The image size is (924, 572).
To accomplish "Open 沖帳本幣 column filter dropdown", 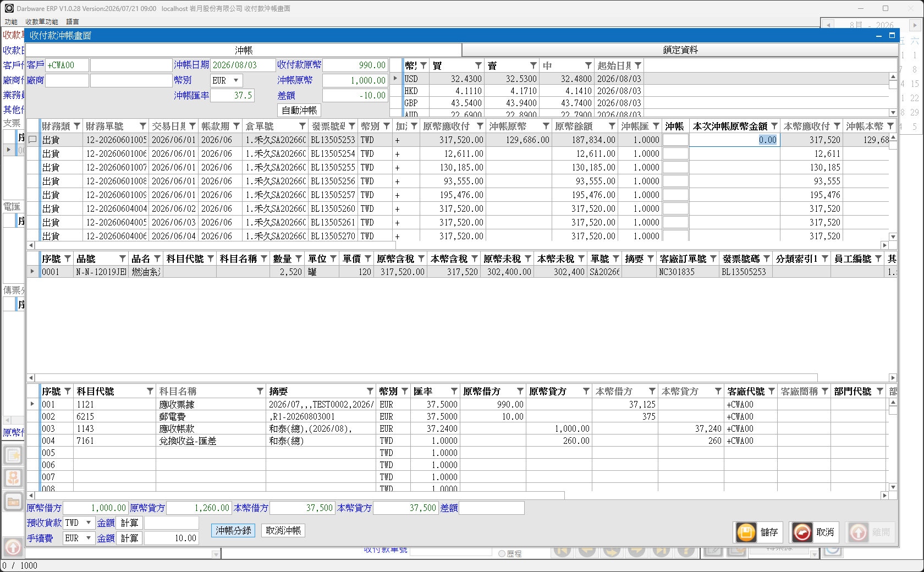I will pyautogui.click(x=890, y=126).
